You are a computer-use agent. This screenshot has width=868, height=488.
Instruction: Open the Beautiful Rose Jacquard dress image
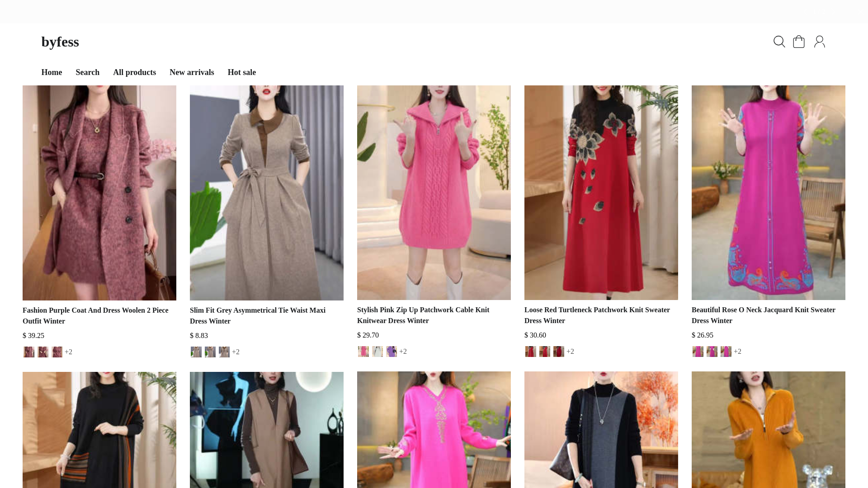[768, 192]
